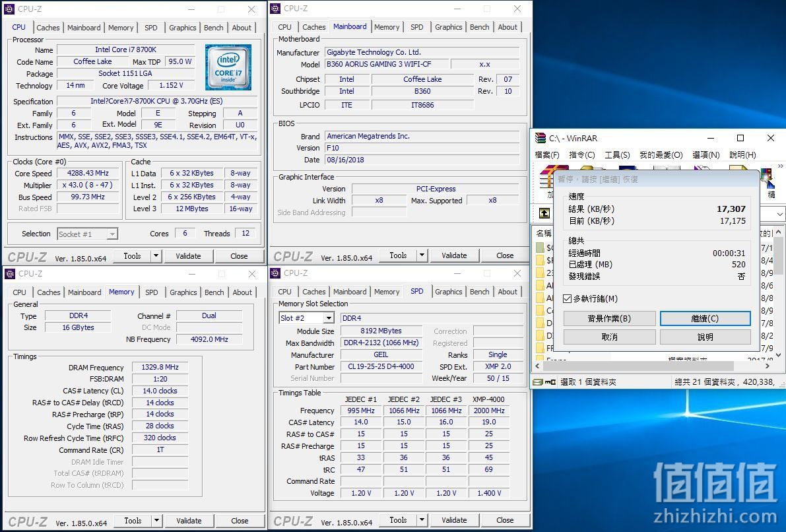Open the Wizard toolbar icon in WinRAR

click(766, 178)
